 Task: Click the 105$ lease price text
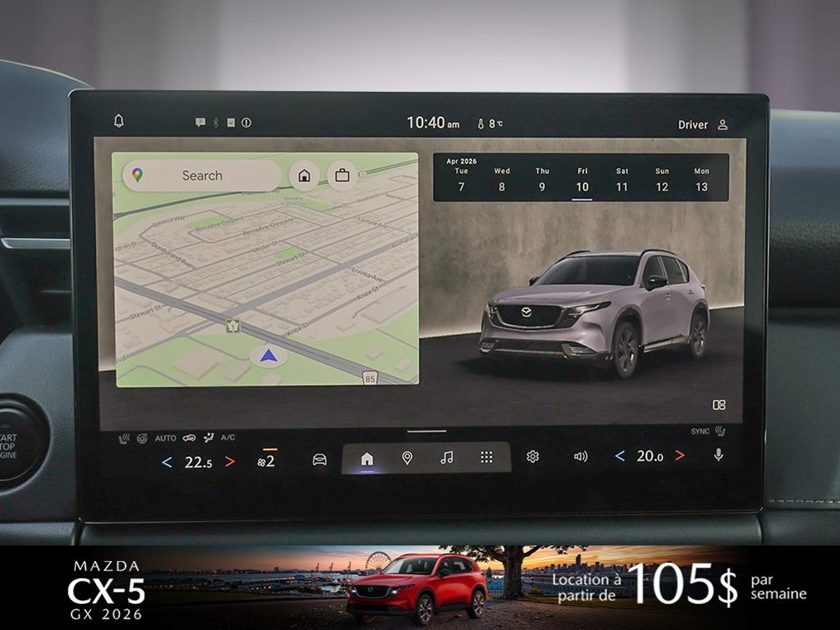[682, 584]
